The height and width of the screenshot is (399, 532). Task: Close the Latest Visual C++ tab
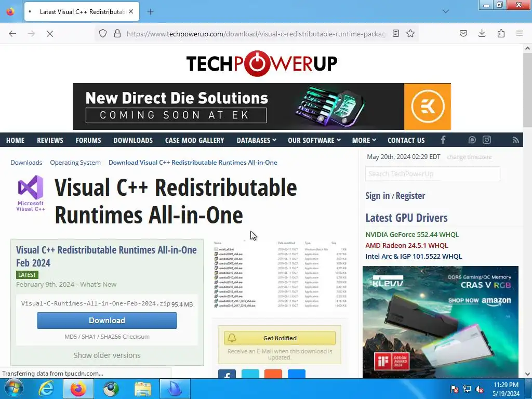coord(131,11)
